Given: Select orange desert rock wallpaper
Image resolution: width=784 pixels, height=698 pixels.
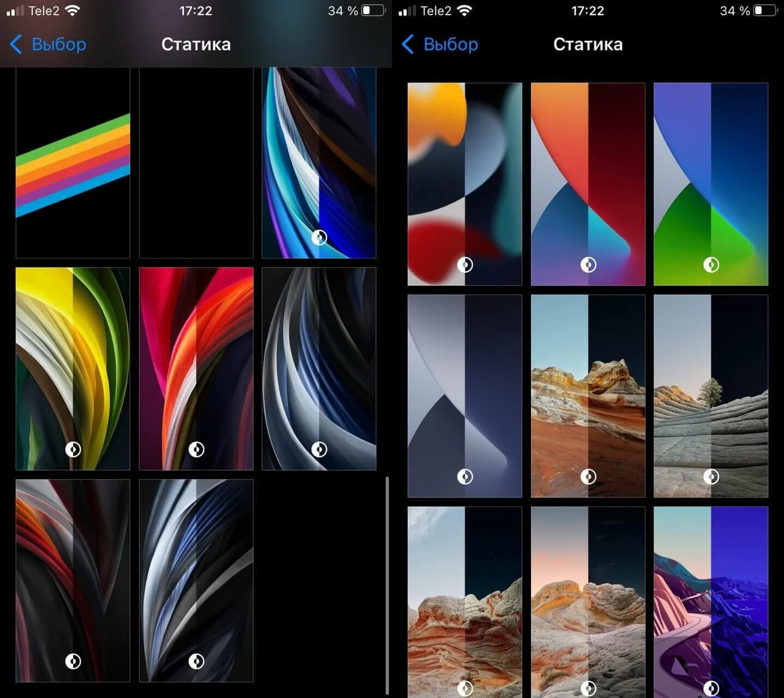Looking at the screenshot, I should pyautogui.click(x=588, y=396).
